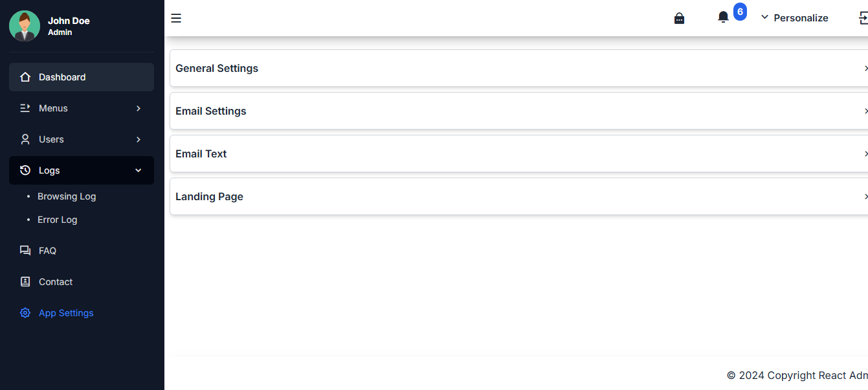Click the notification count badge

tap(740, 12)
